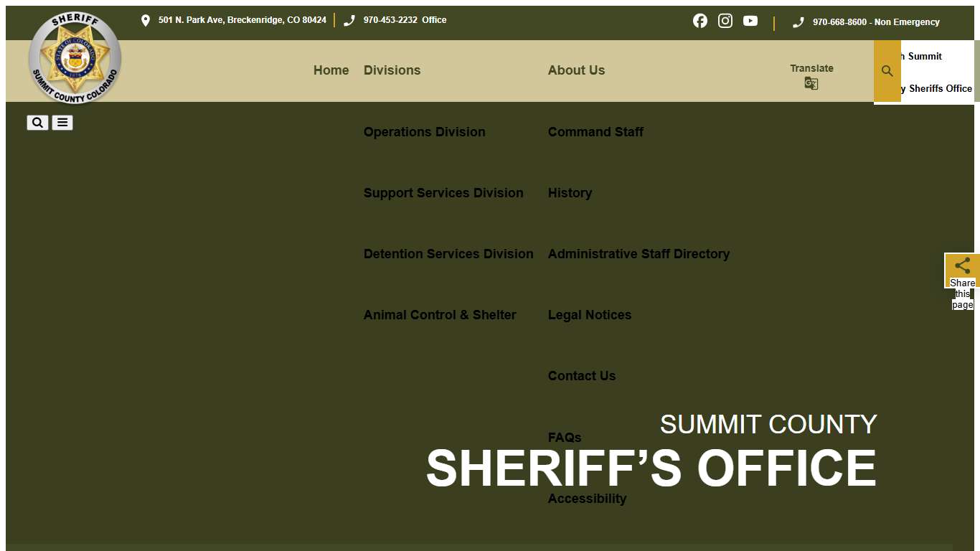Choose Animal Control & Shelter menu entry
Image resolution: width=980 pixels, height=551 pixels.
tap(440, 314)
